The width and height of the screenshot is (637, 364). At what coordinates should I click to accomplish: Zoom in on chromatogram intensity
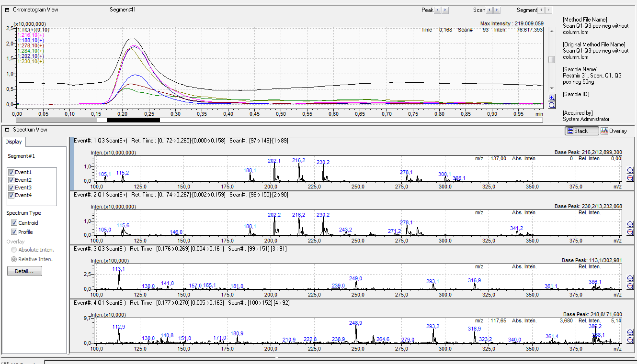point(552,98)
